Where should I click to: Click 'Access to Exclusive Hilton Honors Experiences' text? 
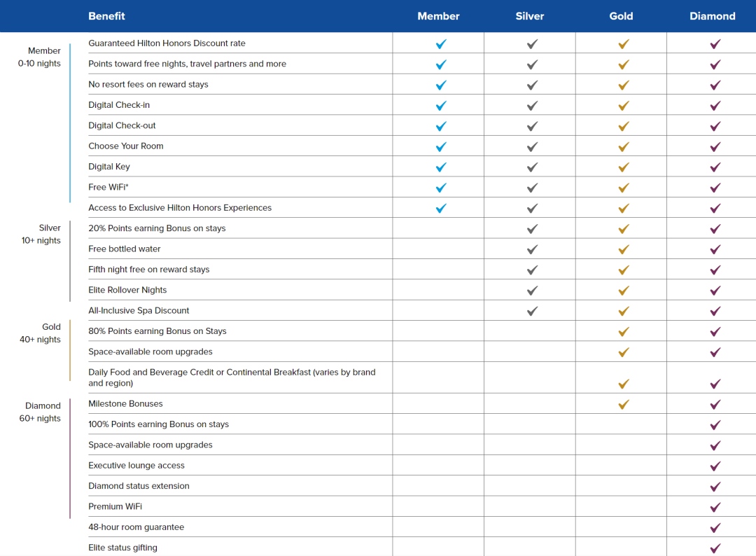180,208
